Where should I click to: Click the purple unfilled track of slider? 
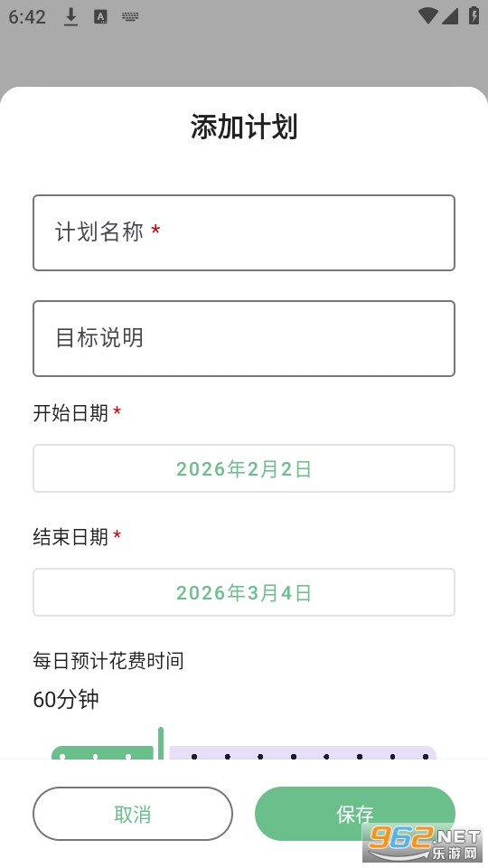[304, 753]
